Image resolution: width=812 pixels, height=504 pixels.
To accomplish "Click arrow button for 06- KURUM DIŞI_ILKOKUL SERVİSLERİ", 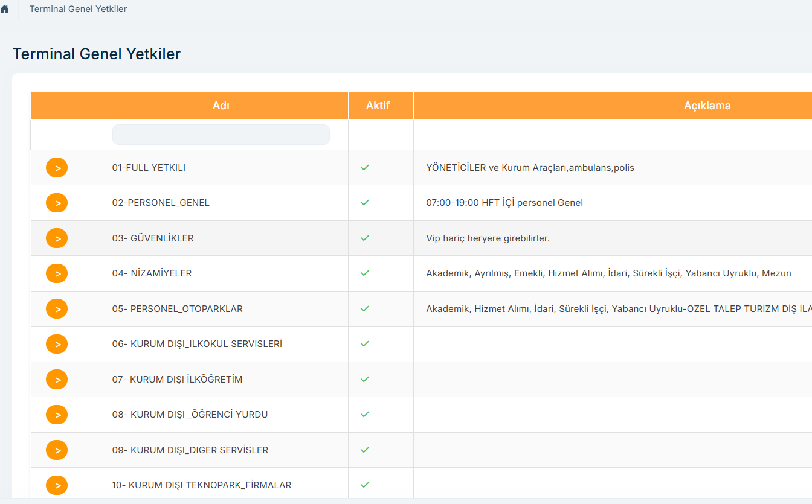I will tap(57, 344).
